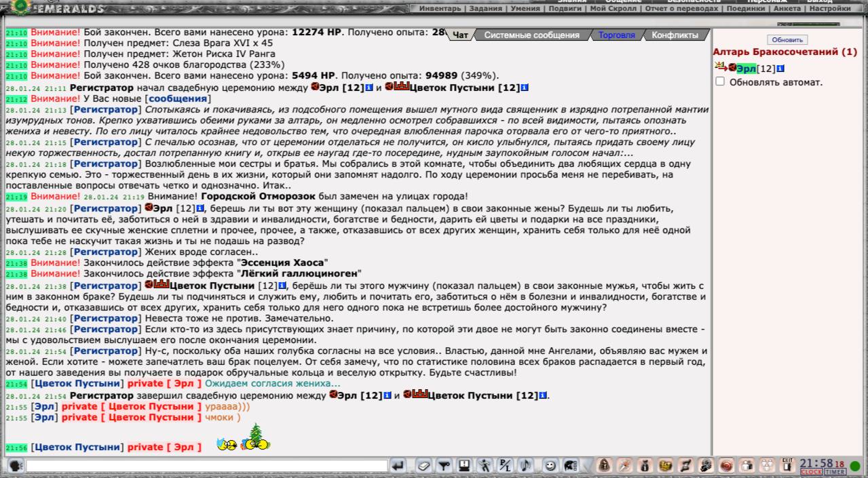Click the gray coiled figure icon
The width and height of the screenshot is (868, 478).
click(x=706, y=466)
